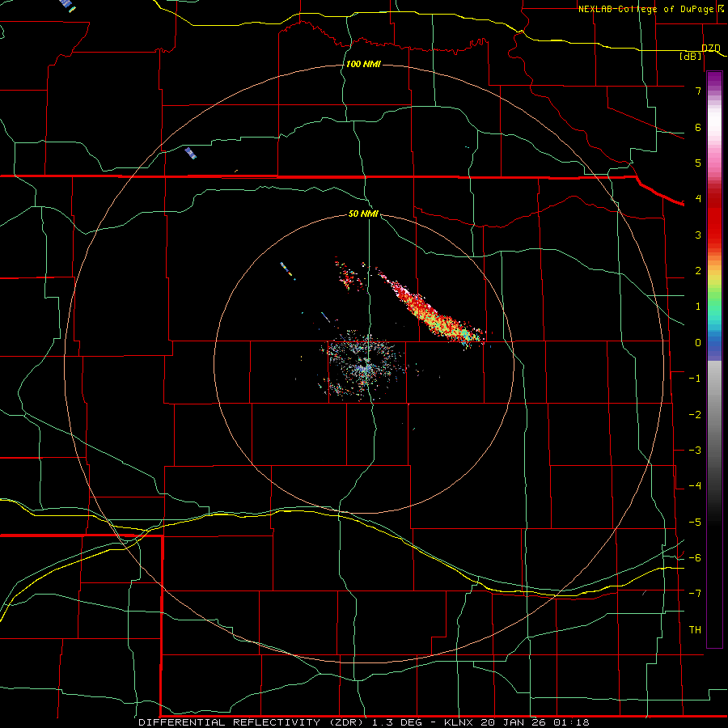728x728 pixels.
Task: Click the [dB] units label
Action: (x=691, y=56)
